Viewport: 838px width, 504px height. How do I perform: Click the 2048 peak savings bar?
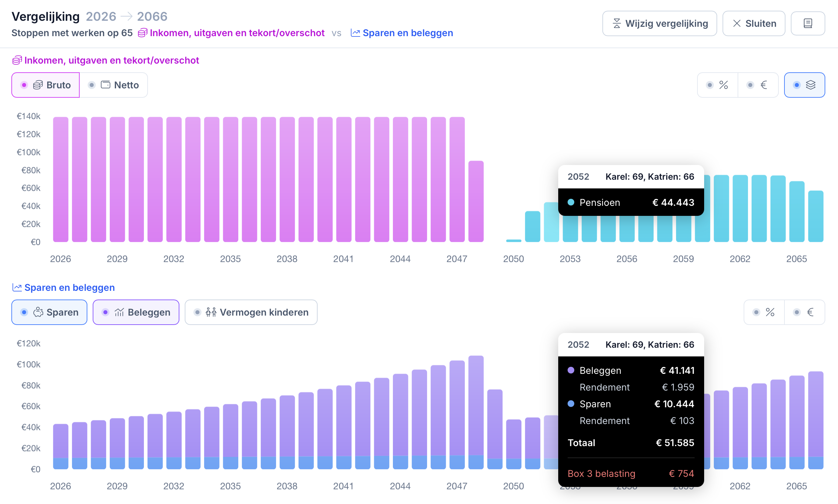[x=476, y=412]
